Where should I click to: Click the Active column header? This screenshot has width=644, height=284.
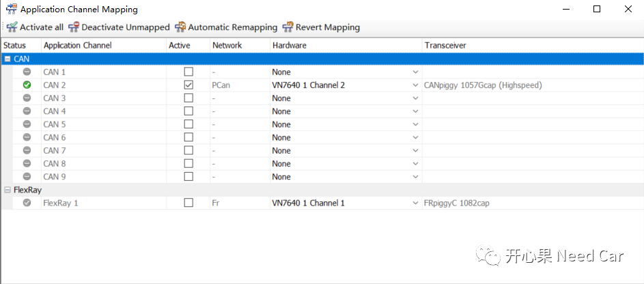188,46
